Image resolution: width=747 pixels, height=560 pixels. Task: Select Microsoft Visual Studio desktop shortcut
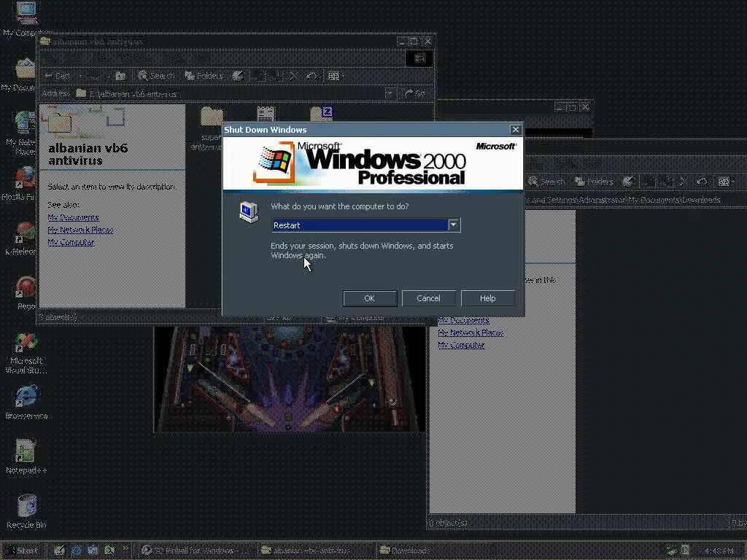26,354
